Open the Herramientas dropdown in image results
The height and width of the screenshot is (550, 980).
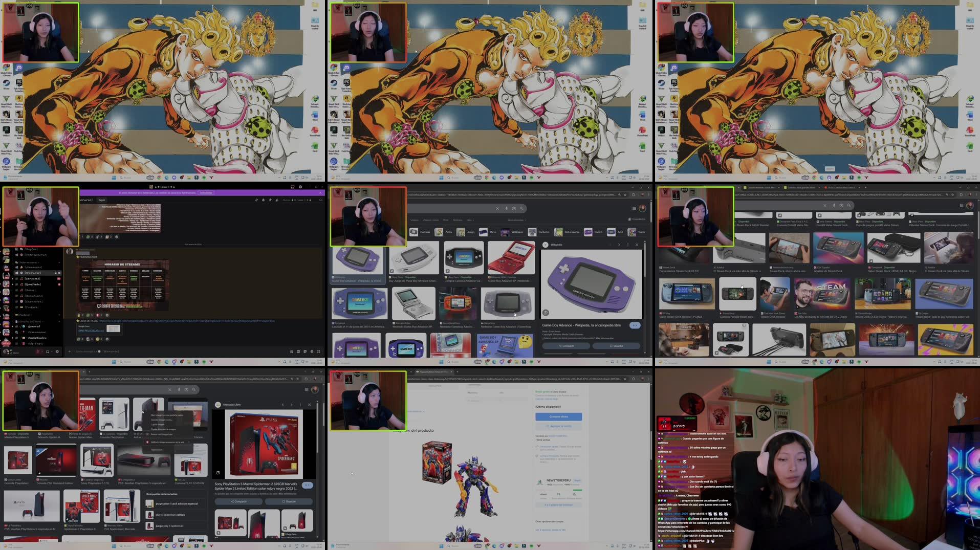[x=517, y=220]
